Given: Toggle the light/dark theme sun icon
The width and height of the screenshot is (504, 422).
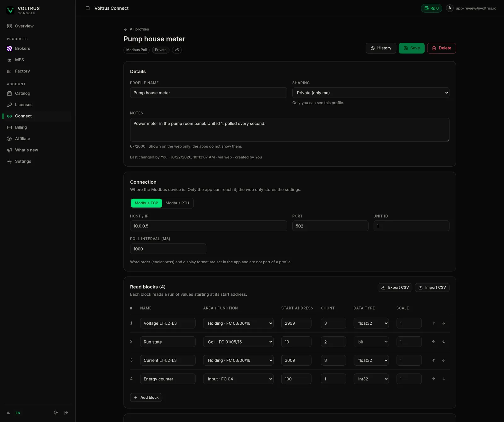Looking at the screenshot, I should pyautogui.click(x=56, y=413).
